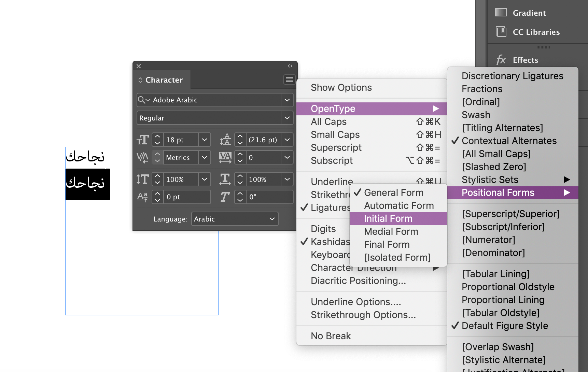
Task: Open the CC Libraries panel icon
Action: 501,32
